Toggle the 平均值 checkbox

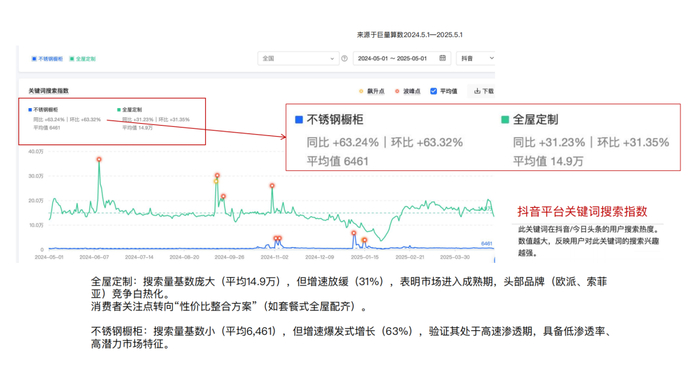433,91
